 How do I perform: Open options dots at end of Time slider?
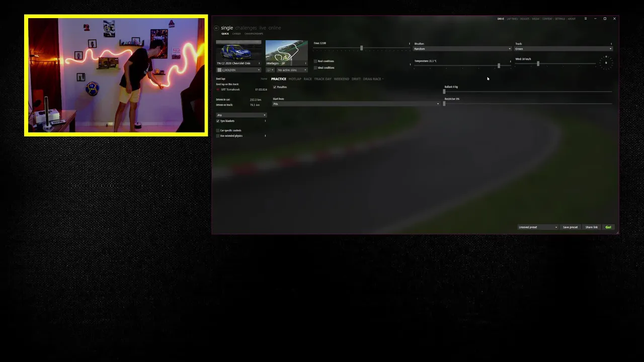pos(409,44)
